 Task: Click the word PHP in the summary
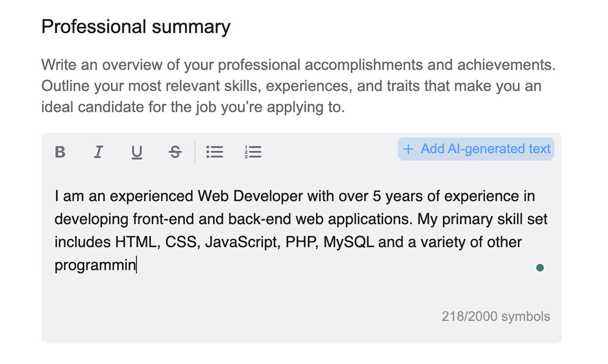coord(302,242)
